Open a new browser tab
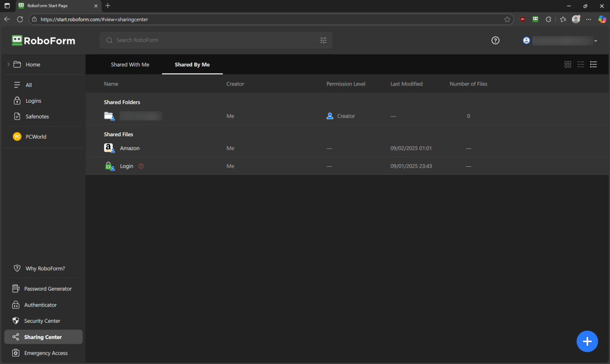Viewport: 610px width, 364px height. 108,6
